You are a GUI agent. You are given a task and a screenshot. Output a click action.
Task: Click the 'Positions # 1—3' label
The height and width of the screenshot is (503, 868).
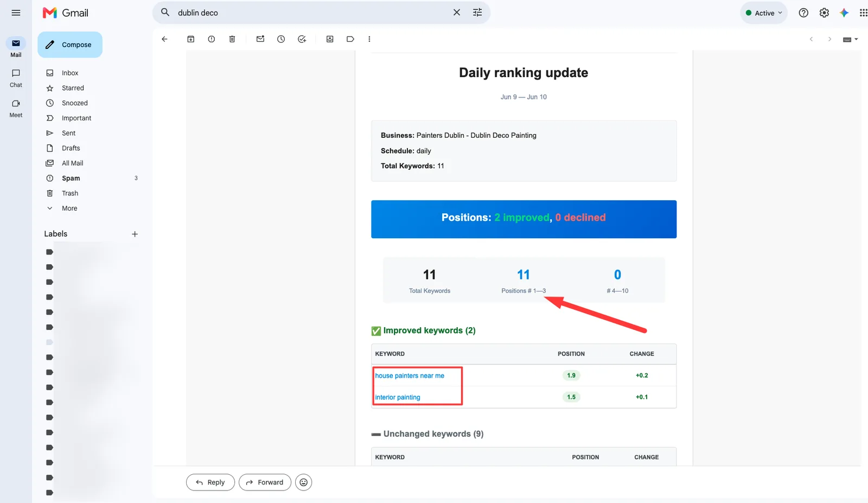(524, 291)
